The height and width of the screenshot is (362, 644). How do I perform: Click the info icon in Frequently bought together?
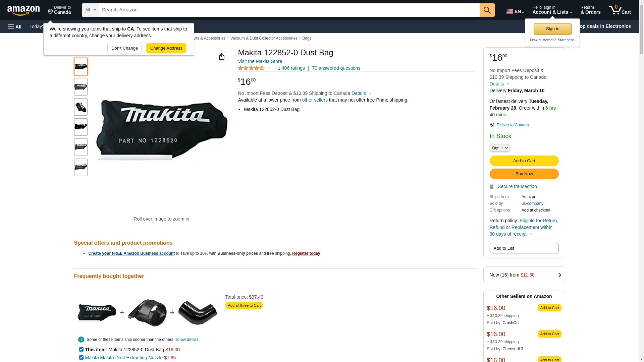(81, 340)
